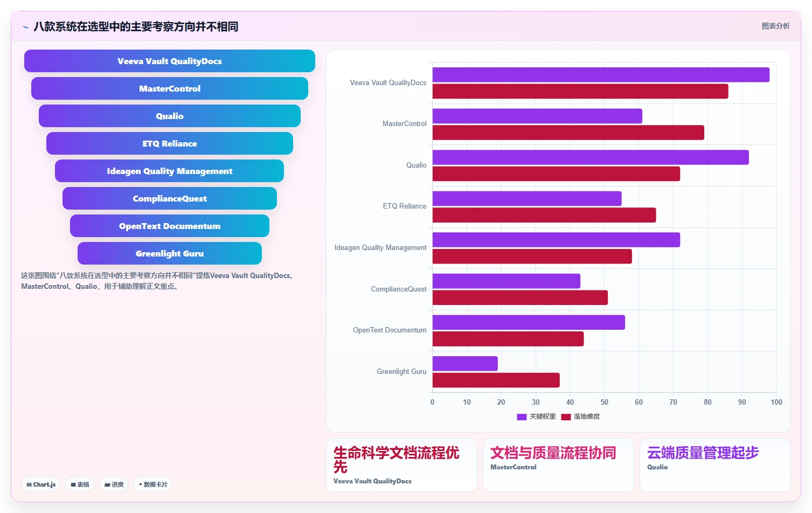Click the 进度 tag chip
This screenshot has width=812, height=513.
coord(114,484)
